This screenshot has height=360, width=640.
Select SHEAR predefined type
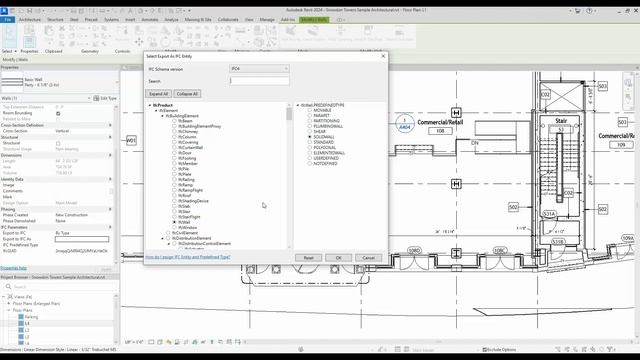click(x=310, y=132)
